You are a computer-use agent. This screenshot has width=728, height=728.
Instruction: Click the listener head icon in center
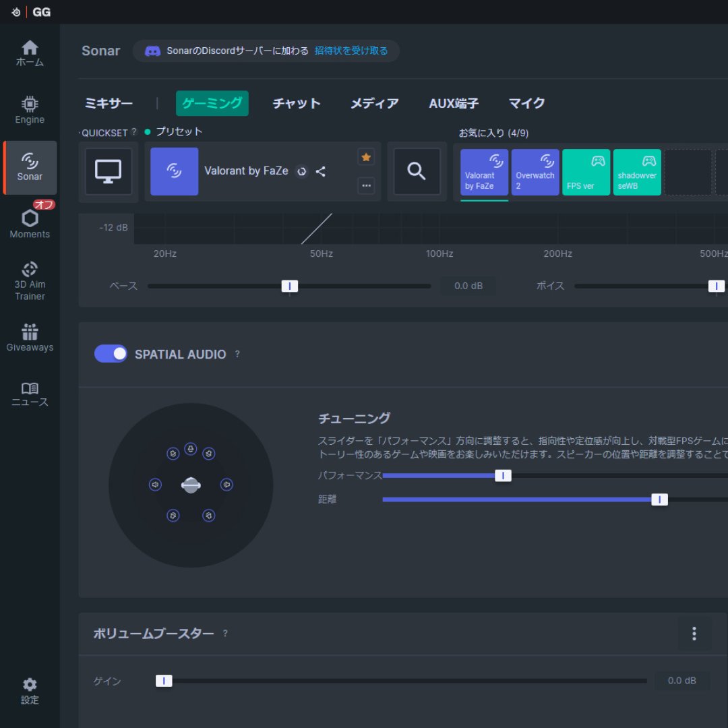(x=191, y=485)
